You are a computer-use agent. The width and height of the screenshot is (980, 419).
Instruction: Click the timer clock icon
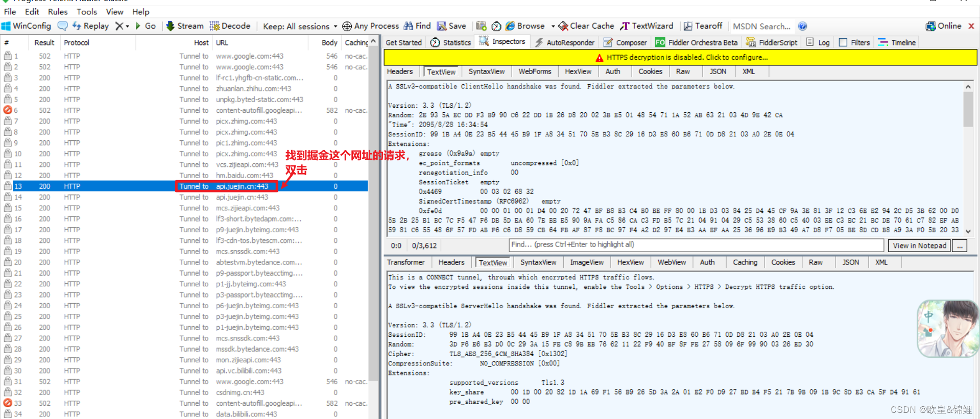point(496,26)
